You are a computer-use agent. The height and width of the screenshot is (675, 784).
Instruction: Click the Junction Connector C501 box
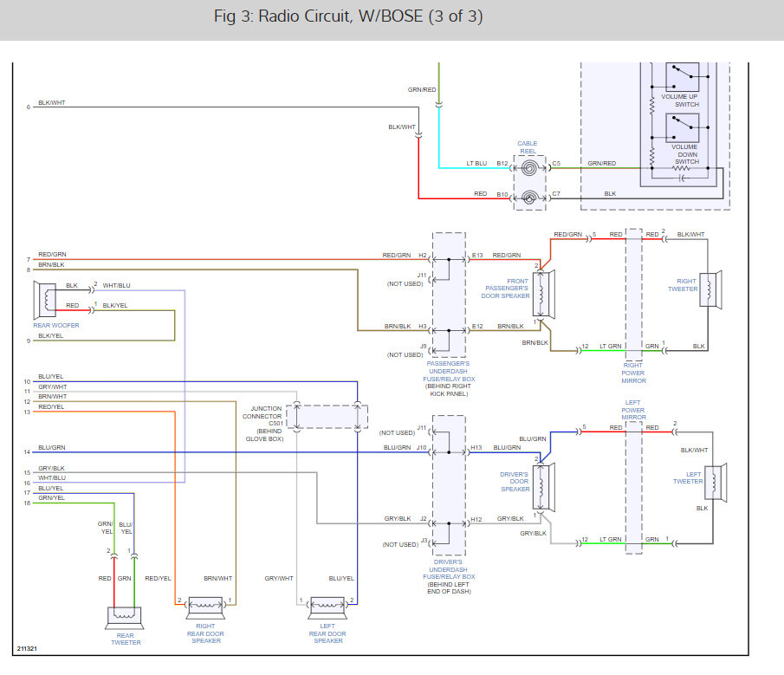[327, 417]
